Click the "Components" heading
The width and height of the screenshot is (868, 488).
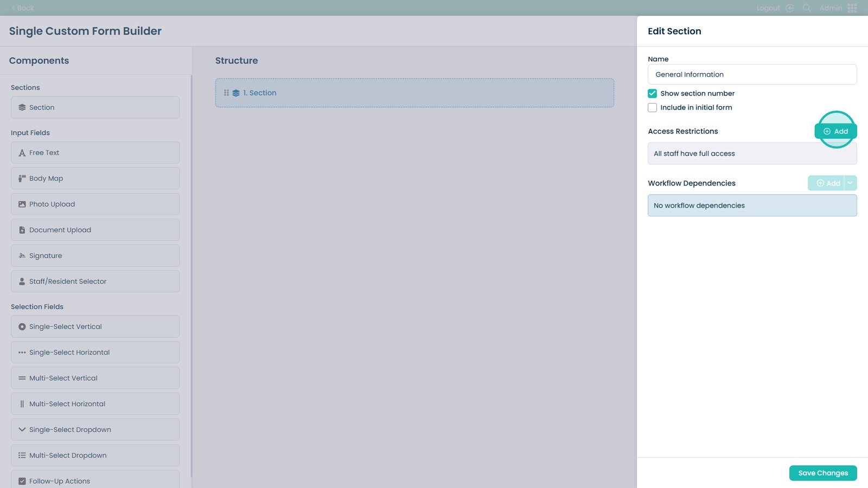coord(39,61)
